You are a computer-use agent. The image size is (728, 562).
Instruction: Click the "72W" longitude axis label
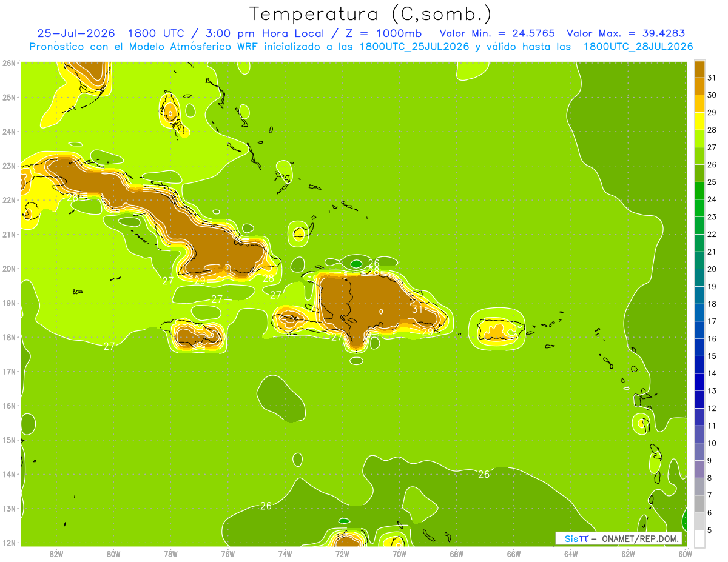[x=342, y=554]
